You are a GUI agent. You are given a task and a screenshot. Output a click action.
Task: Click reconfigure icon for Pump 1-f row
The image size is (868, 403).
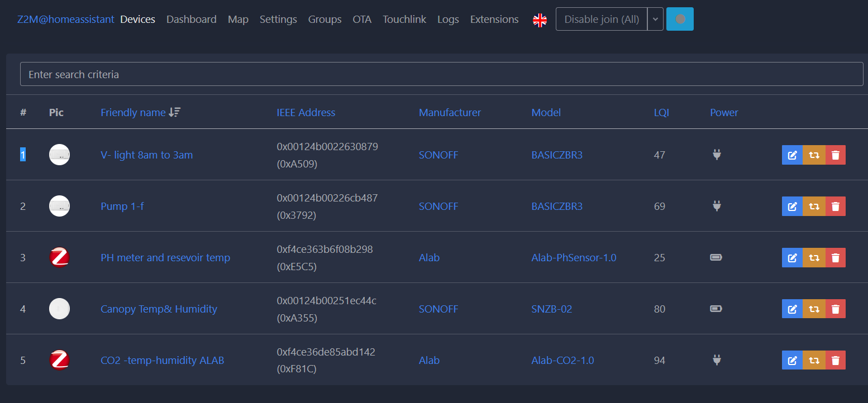(814, 207)
